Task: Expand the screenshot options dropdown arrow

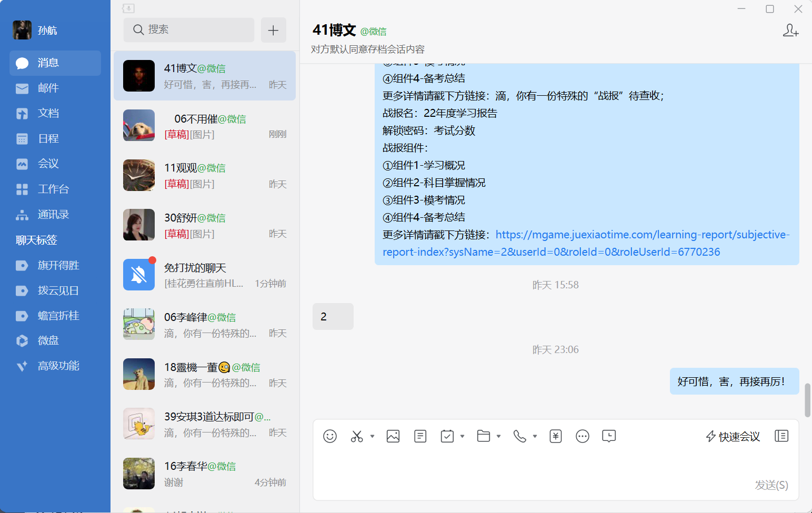Action: click(372, 436)
